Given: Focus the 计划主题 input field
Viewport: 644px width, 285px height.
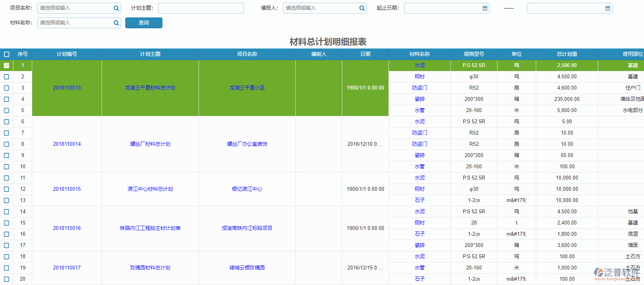Looking at the screenshot, I should pyautogui.click(x=201, y=8).
